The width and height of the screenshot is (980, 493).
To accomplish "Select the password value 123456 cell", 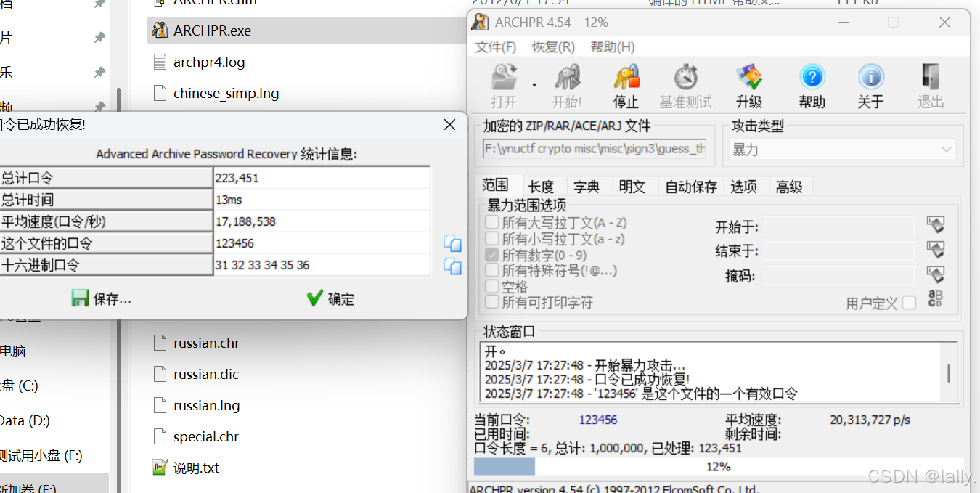I will pos(322,243).
